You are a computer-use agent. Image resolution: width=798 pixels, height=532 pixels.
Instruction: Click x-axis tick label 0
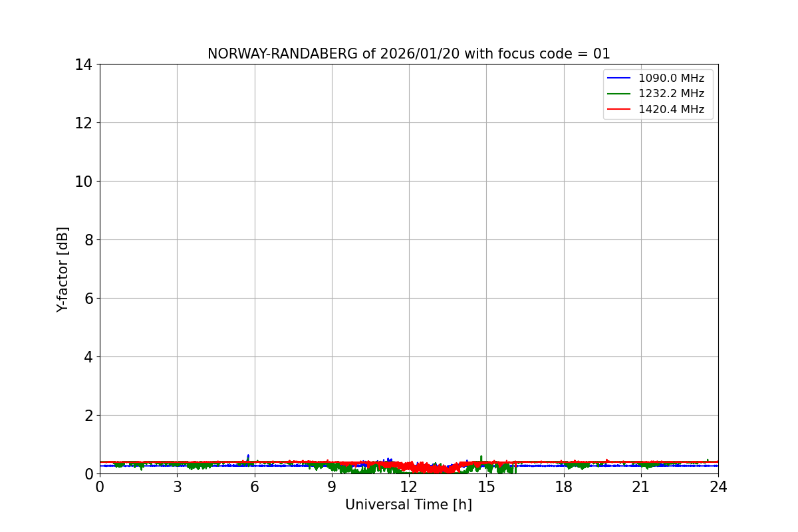100,487
